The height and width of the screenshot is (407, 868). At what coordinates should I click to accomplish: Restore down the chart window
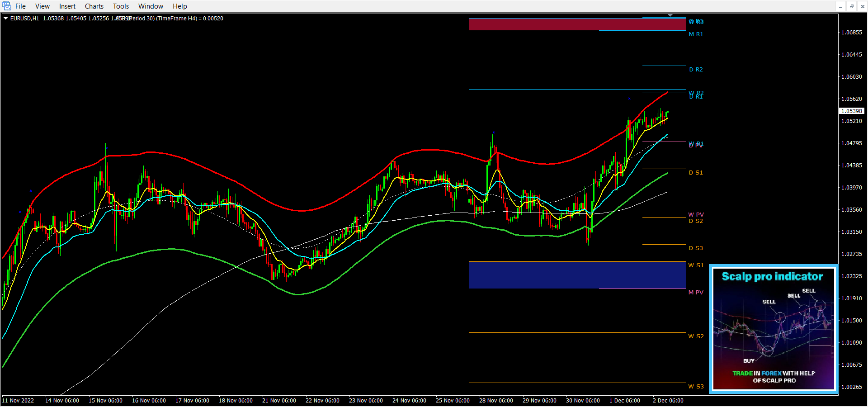coord(851,6)
